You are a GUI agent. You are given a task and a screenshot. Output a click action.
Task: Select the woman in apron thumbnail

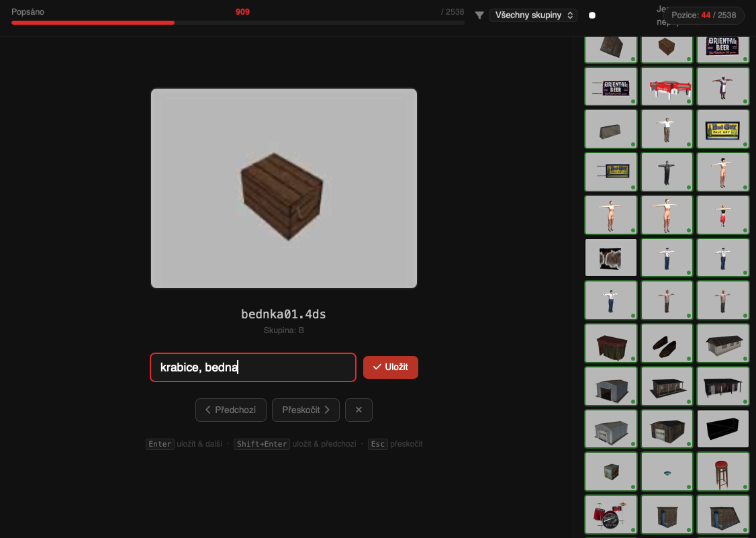pyautogui.click(x=722, y=87)
